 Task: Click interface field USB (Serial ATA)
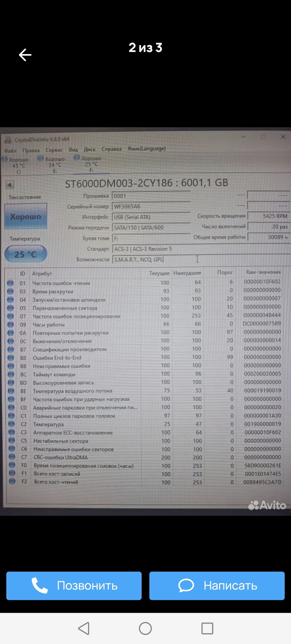coord(151,217)
